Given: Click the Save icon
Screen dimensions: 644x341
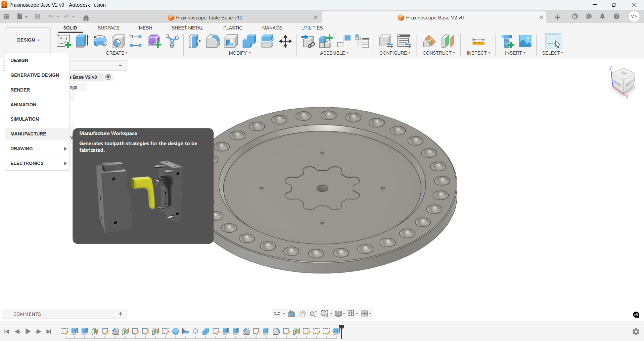Looking at the screenshot, I should 38,16.
